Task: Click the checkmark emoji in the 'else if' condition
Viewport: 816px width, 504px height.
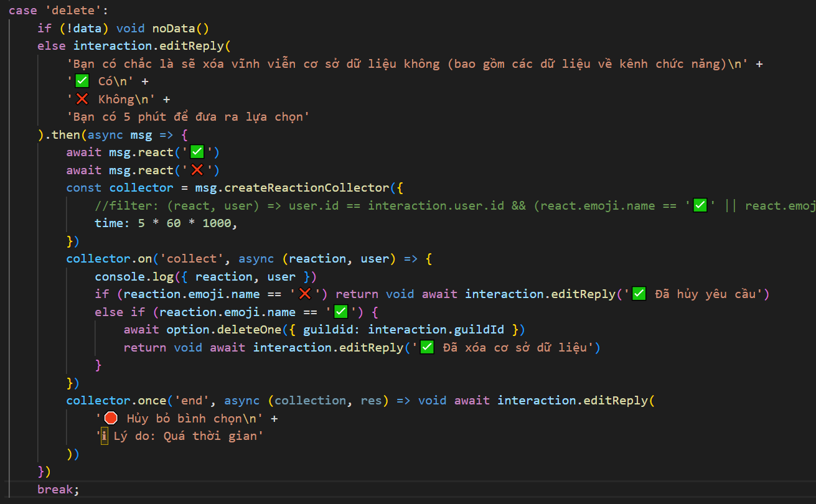Action: (340, 312)
